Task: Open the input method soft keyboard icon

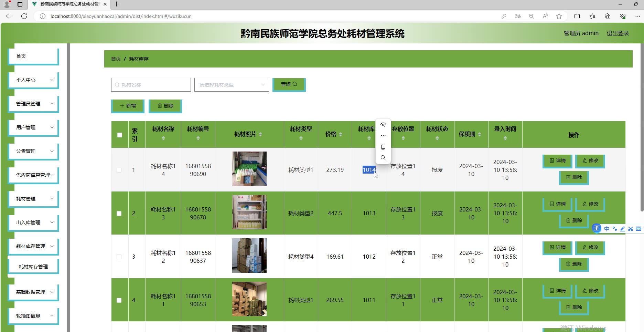Action: pos(638,229)
